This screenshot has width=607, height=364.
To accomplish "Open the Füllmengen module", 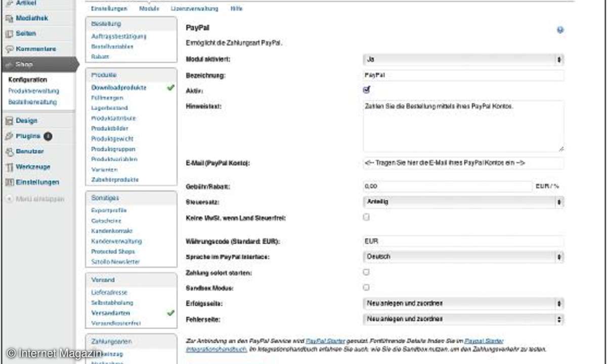I will pyautogui.click(x=107, y=98).
